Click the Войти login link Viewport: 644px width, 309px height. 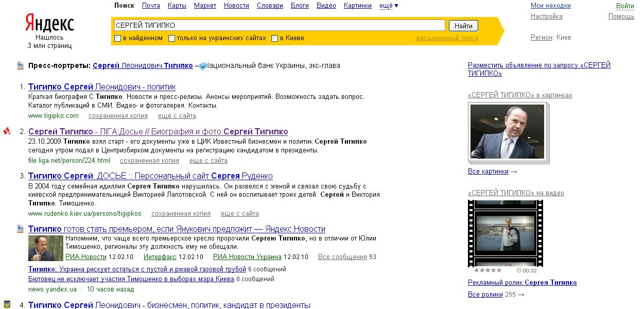pyautogui.click(x=625, y=6)
